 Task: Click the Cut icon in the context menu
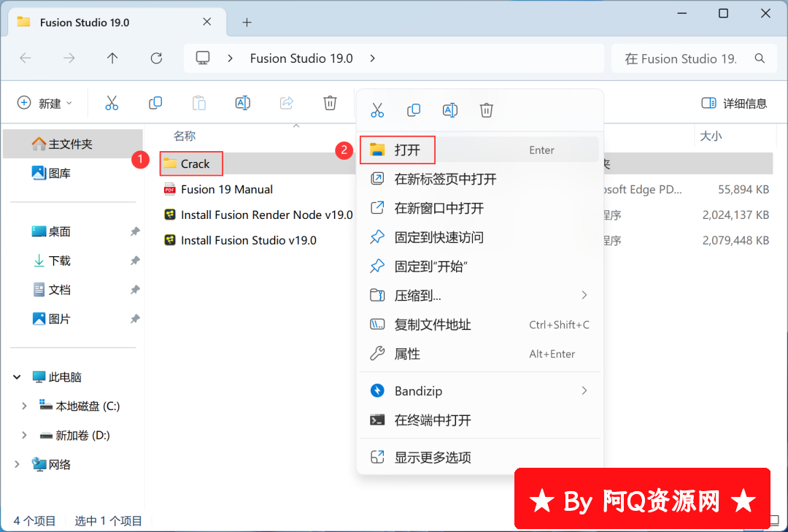pyautogui.click(x=377, y=110)
